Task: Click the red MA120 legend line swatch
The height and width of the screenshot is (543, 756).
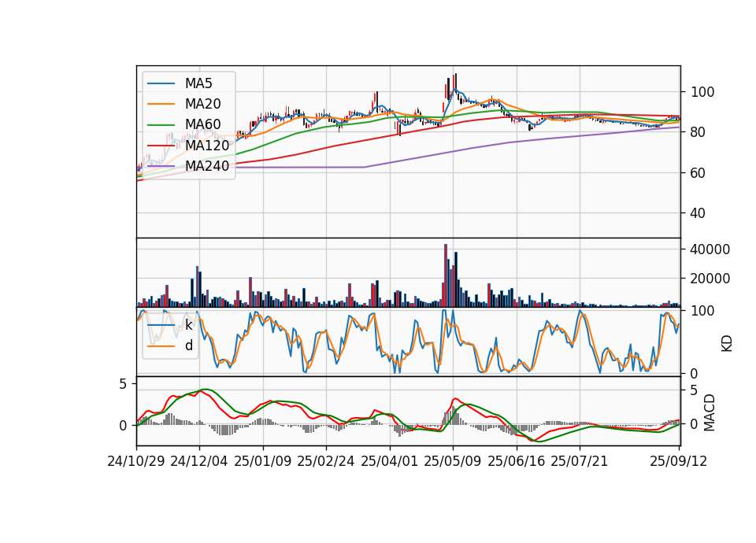Action: 161,146
